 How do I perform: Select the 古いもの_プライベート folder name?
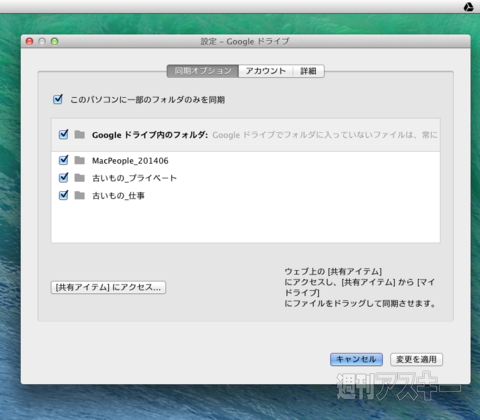pos(134,178)
